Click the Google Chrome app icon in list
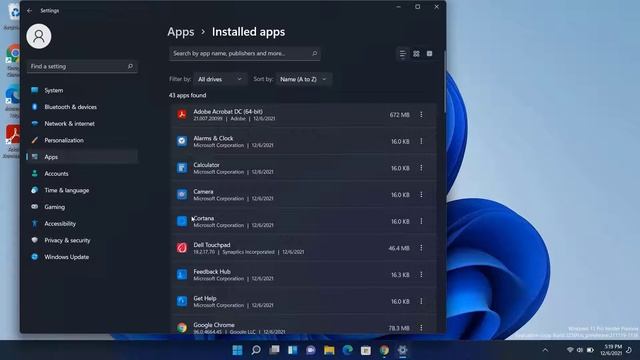640x360 pixels. click(x=182, y=327)
